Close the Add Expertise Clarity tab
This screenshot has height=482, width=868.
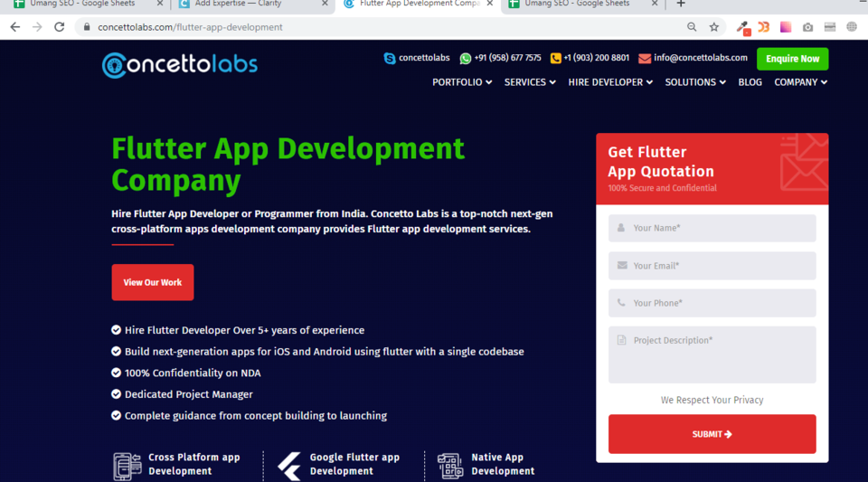click(x=325, y=4)
